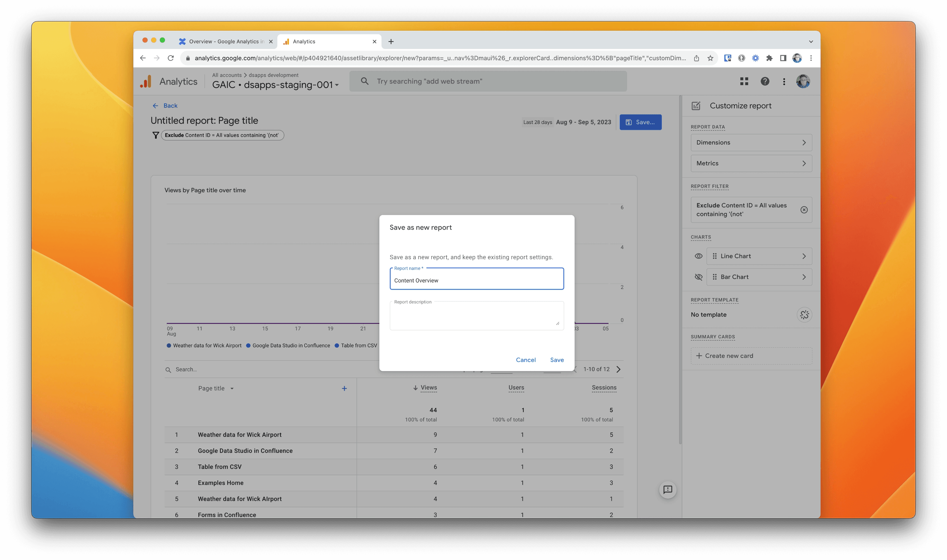
Task: Toggle Line Chart visibility eye icon
Action: [x=698, y=256]
